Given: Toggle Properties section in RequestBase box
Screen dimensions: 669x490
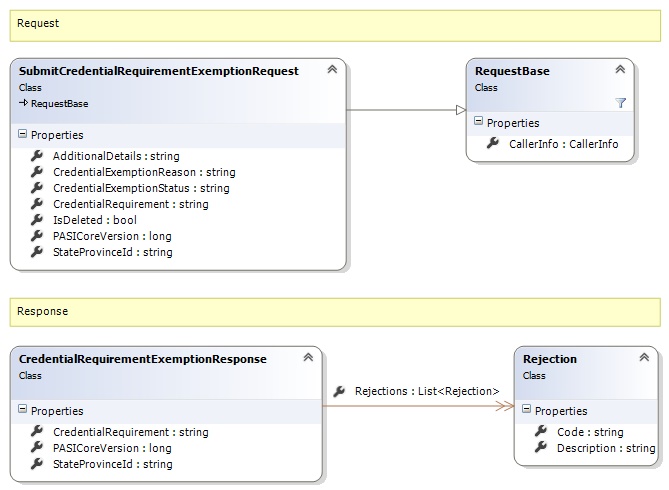Looking at the screenshot, I should point(479,122).
